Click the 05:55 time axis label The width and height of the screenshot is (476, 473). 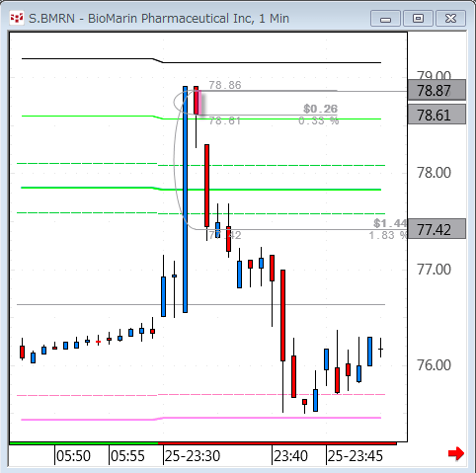127,456
